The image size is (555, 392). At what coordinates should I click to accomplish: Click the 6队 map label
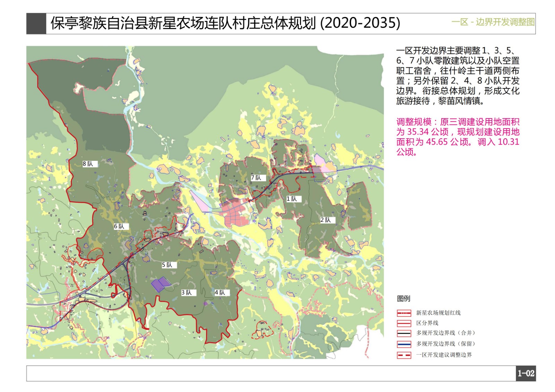(121, 226)
